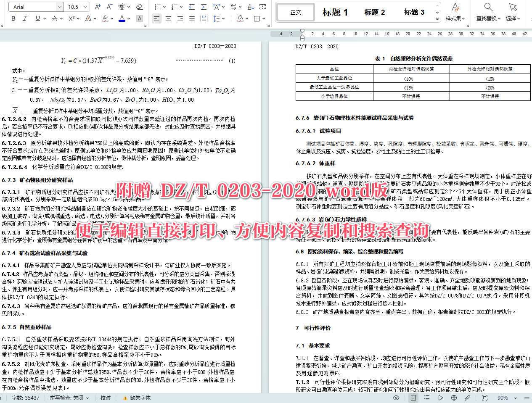Viewport: 532px width, 403px height.
Task: Increase font size with the A+ icon
Action: coord(98,7)
